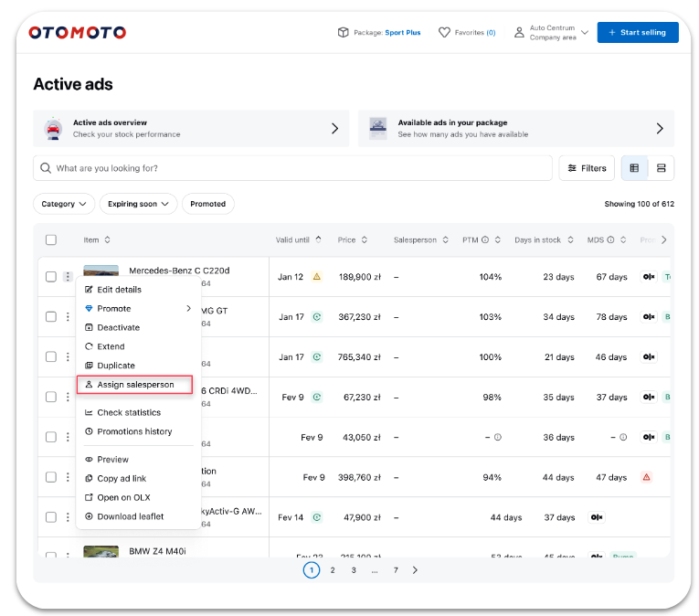
Task: Click Active ads overview car icon
Action: click(54, 129)
